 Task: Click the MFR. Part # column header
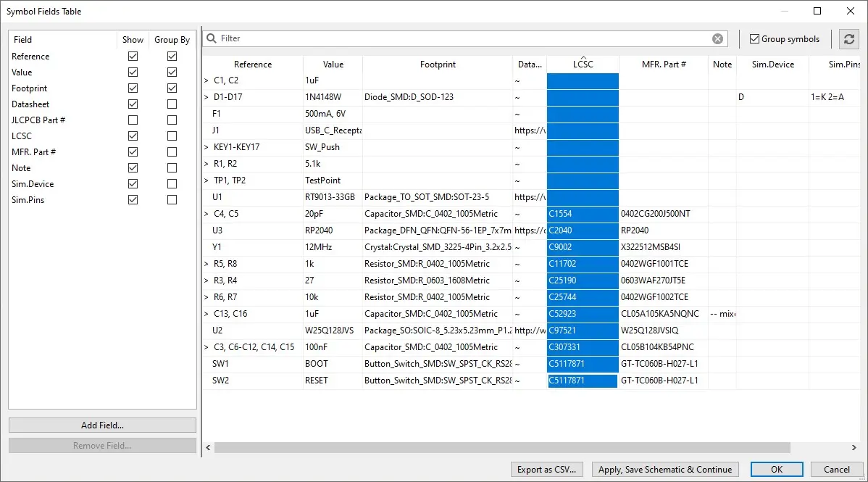tap(664, 65)
